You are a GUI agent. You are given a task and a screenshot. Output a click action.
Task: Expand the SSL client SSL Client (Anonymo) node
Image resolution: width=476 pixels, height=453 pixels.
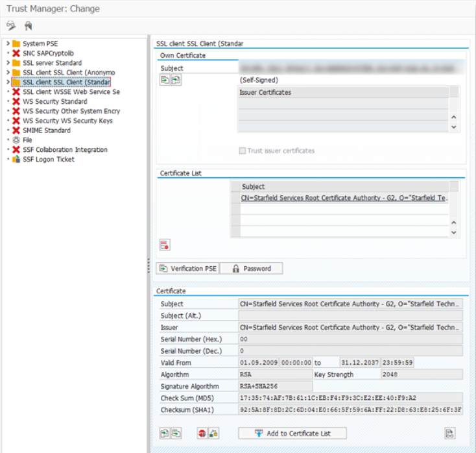8,73
